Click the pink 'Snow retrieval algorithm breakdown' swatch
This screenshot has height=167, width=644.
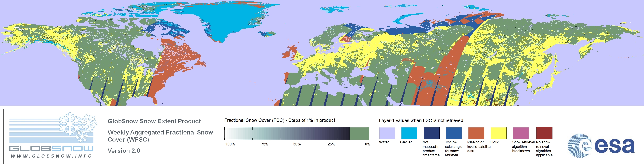[x=521, y=133]
